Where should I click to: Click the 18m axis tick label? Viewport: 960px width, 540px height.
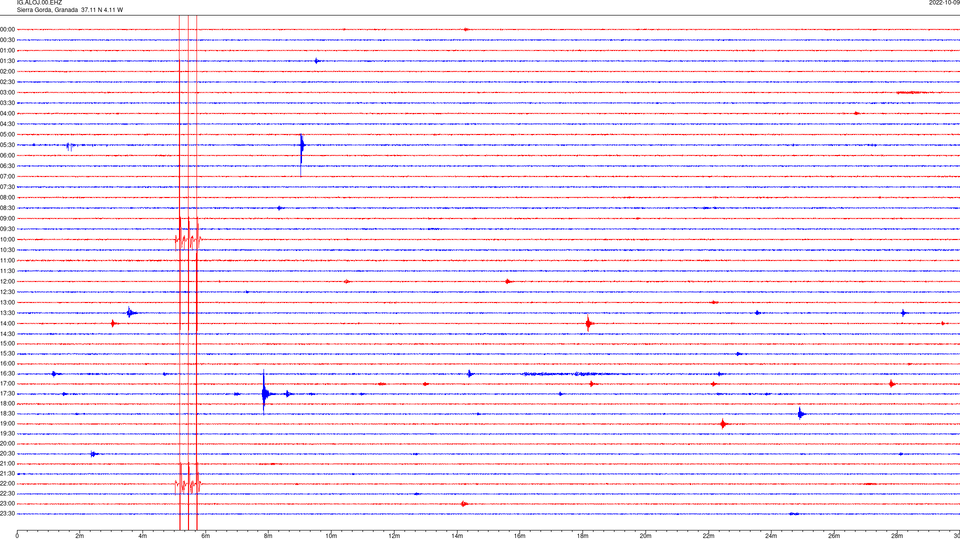click(x=582, y=536)
